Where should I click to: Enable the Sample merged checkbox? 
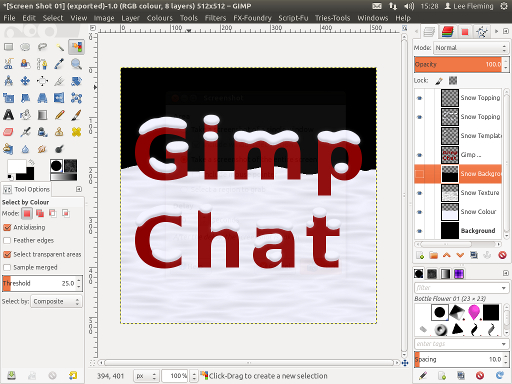click(x=7, y=267)
